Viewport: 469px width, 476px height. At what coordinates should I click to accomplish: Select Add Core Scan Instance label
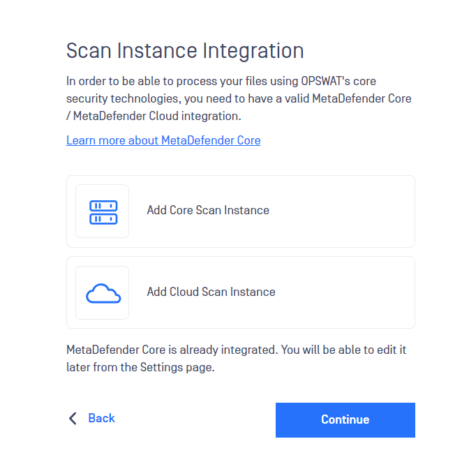pos(208,210)
